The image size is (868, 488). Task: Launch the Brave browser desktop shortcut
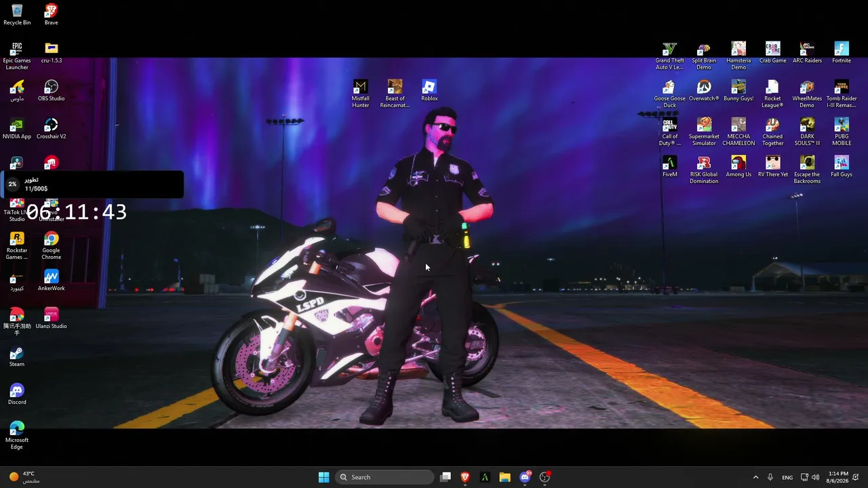(51, 14)
